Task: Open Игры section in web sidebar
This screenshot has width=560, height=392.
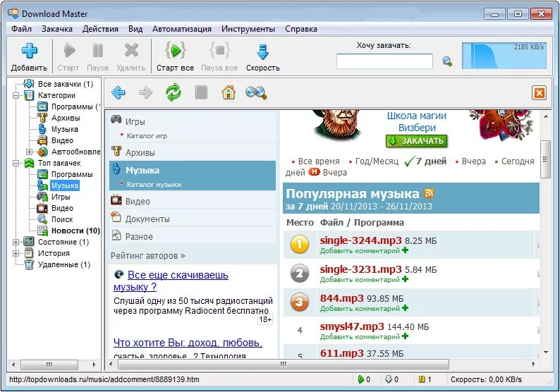Action: (135, 121)
